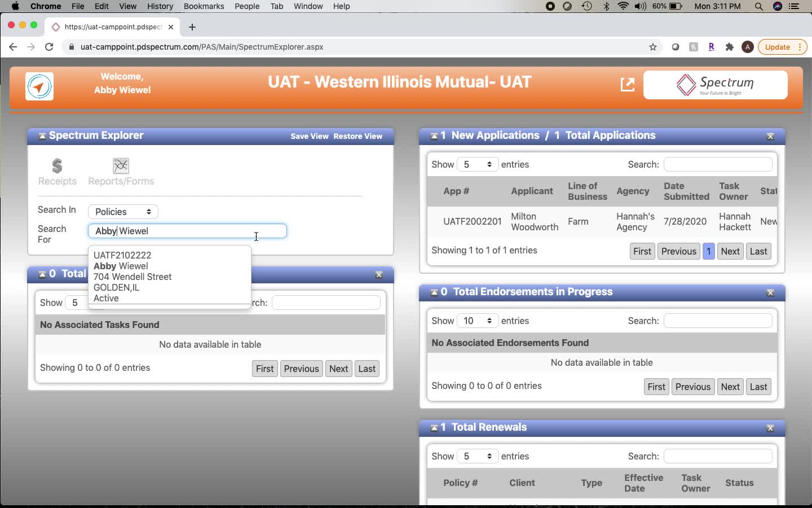Open a new browser tab
Image resolution: width=812 pixels, height=508 pixels.
pos(192,27)
